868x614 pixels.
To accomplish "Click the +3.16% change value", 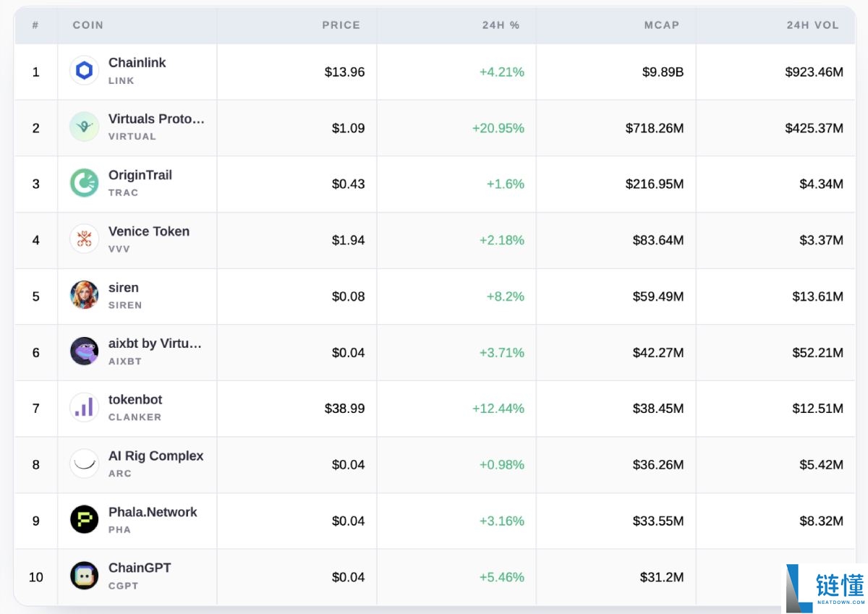I will tap(502, 521).
